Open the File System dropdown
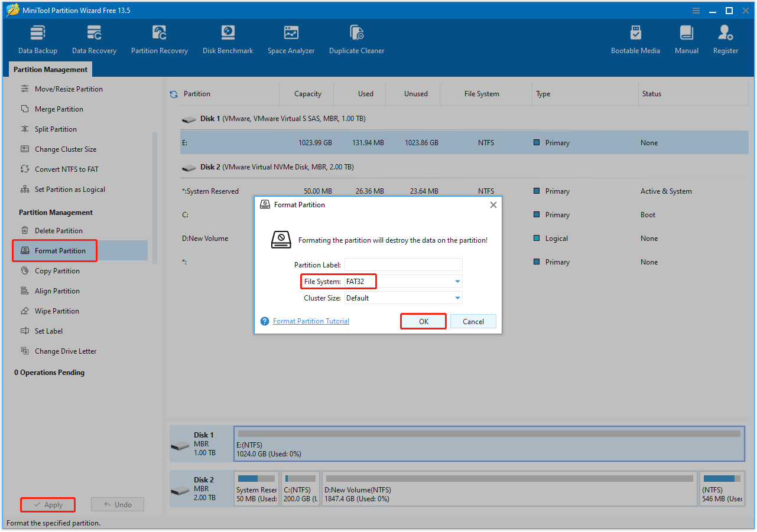757x532 pixels. [x=457, y=281]
